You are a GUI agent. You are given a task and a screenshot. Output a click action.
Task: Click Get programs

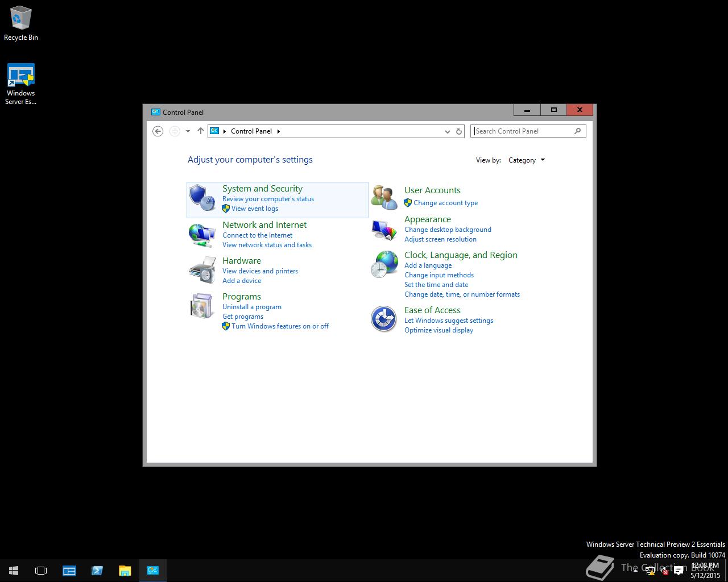point(243,317)
